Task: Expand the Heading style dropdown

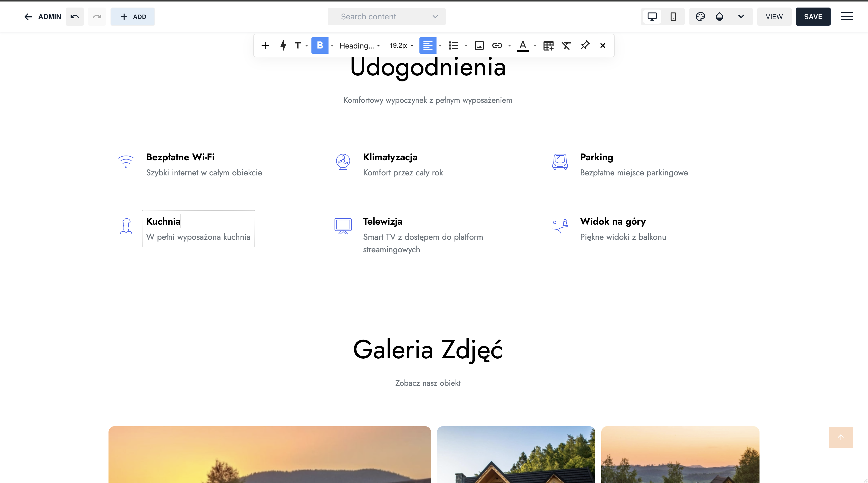Action: [360, 45]
